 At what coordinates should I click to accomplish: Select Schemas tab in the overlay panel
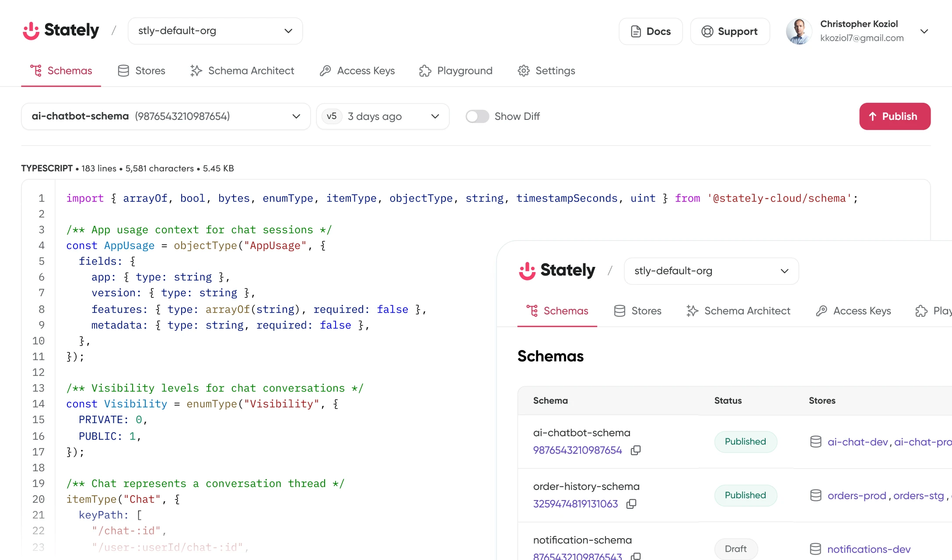click(x=557, y=311)
